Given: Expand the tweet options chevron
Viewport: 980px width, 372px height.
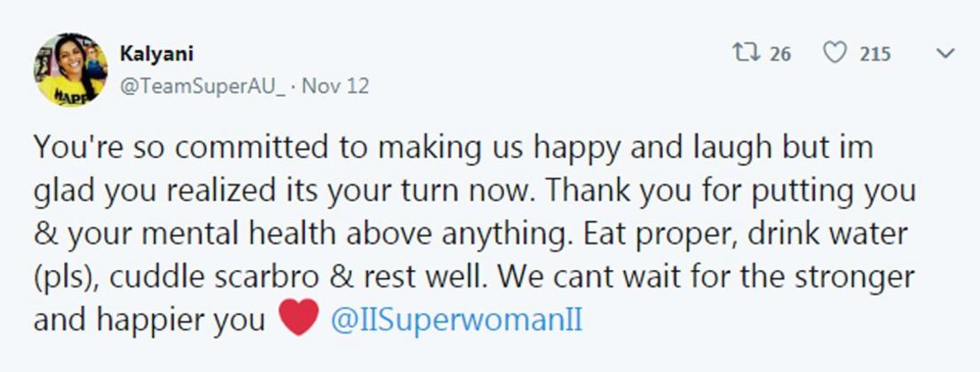Looking at the screenshot, I should click(x=945, y=54).
